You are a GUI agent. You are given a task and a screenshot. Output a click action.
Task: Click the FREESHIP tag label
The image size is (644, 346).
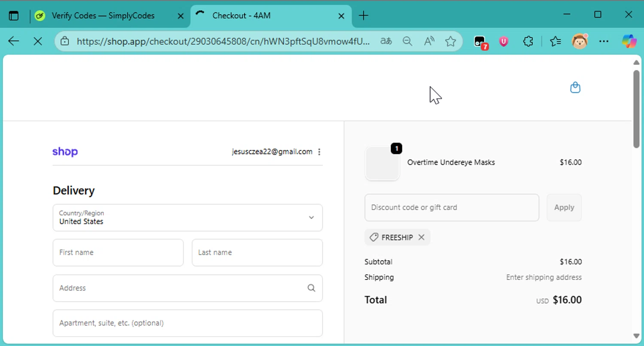[x=397, y=237]
